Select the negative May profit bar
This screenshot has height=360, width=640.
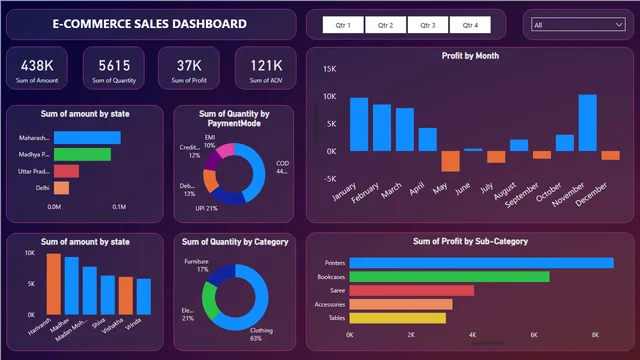pos(451,161)
